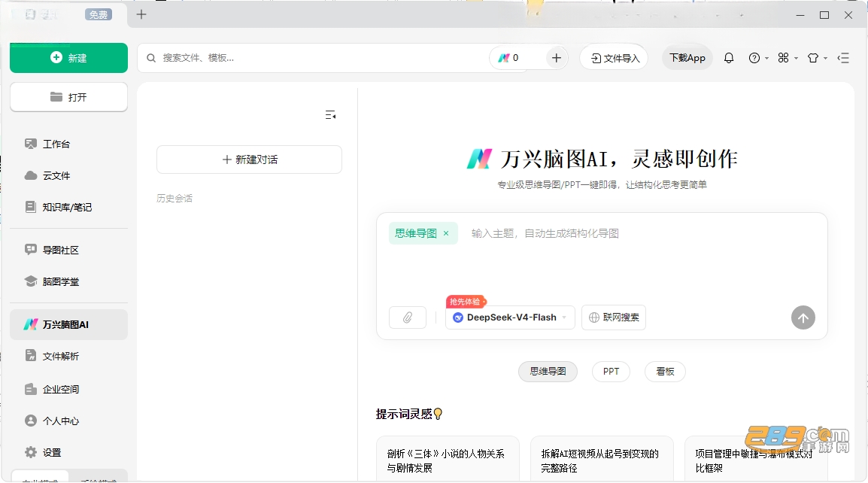Remove the 思维导图 tag with its x
The image size is (868, 483).
(446, 233)
